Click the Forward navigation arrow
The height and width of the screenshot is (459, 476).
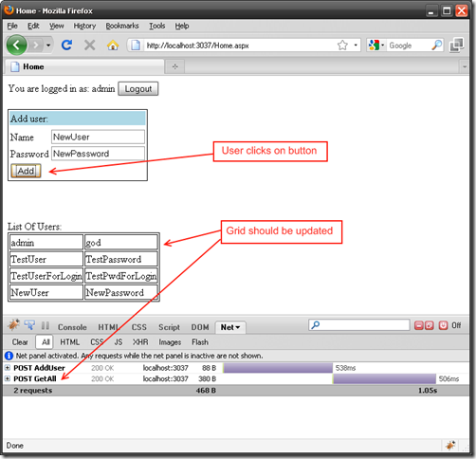click(x=36, y=46)
